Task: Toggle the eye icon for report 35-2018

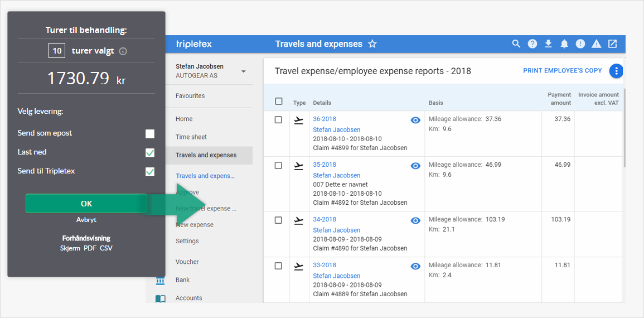Action: (x=415, y=166)
